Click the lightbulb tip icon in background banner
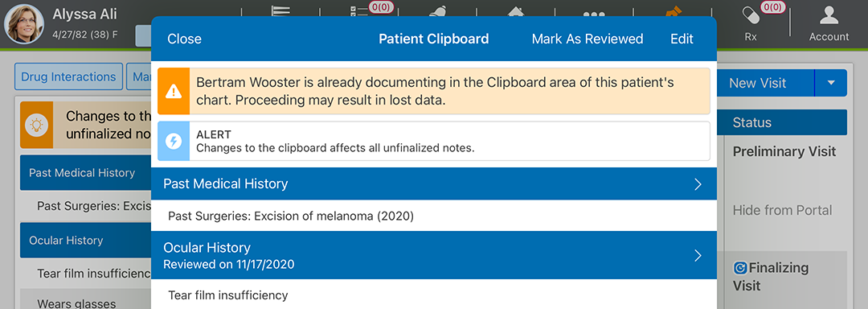 click(36, 126)
